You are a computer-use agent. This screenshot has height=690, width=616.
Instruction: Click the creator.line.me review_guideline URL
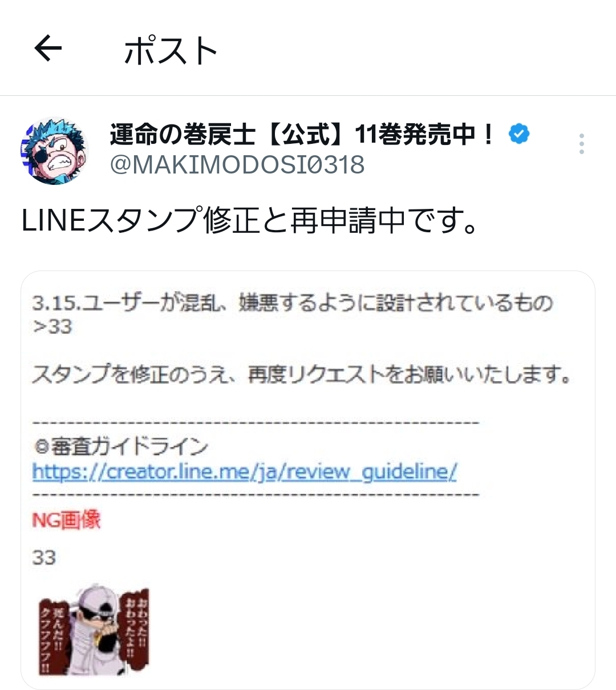(245, 472)
